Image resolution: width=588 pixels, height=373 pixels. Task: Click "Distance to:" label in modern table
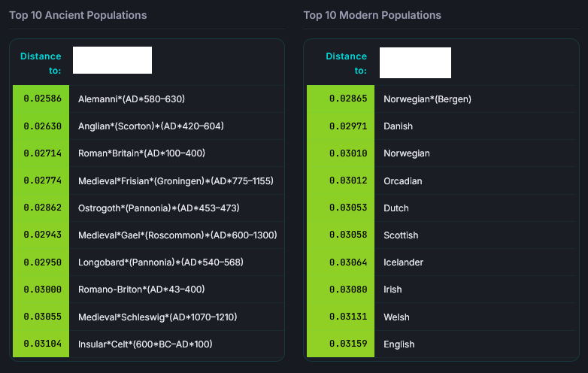(x=346, y=63)
